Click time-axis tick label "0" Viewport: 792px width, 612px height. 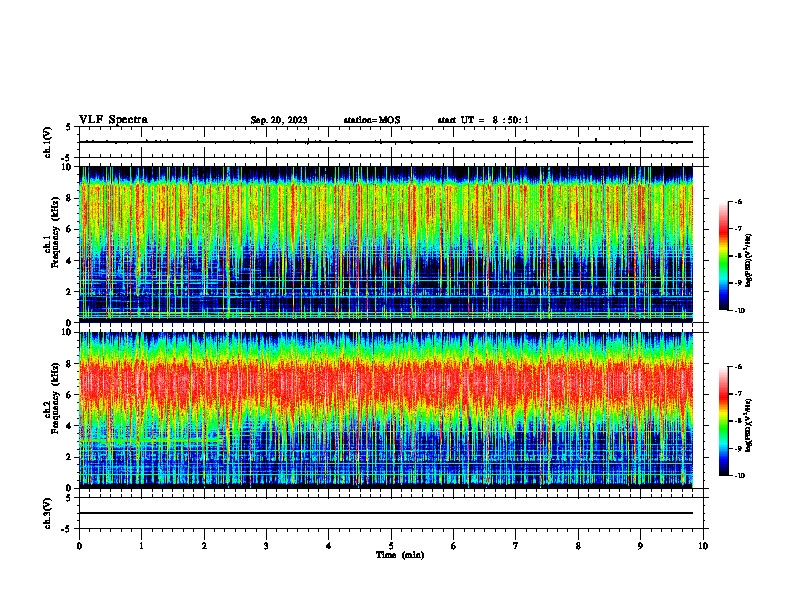click(x=79, y=546)
